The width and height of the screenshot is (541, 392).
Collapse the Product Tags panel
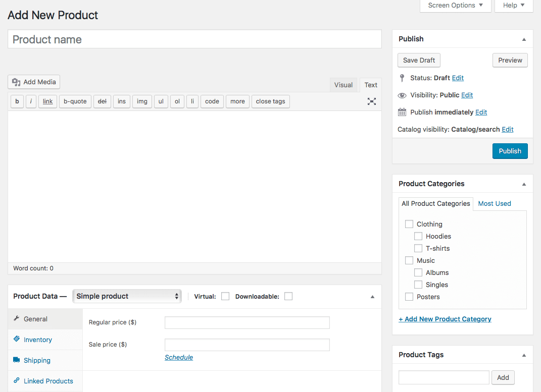[524, 355]
